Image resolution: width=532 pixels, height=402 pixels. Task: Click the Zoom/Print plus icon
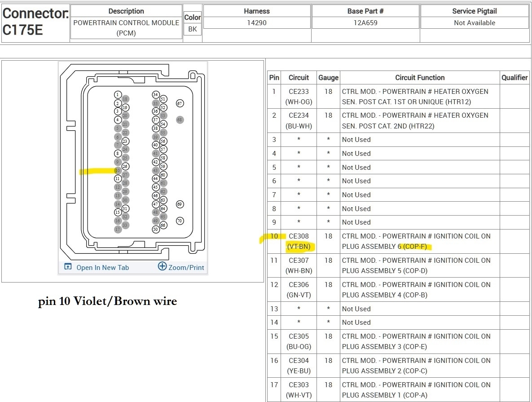162,266
